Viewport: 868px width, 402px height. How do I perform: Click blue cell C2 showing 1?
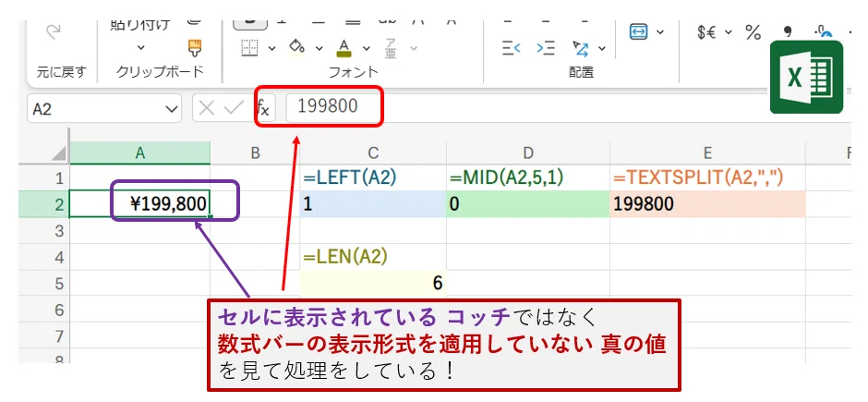coord(373,204)
